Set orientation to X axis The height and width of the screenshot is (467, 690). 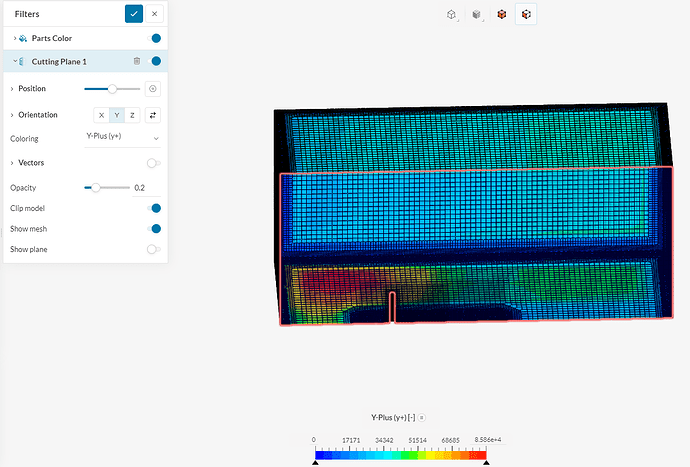point(101,115)
